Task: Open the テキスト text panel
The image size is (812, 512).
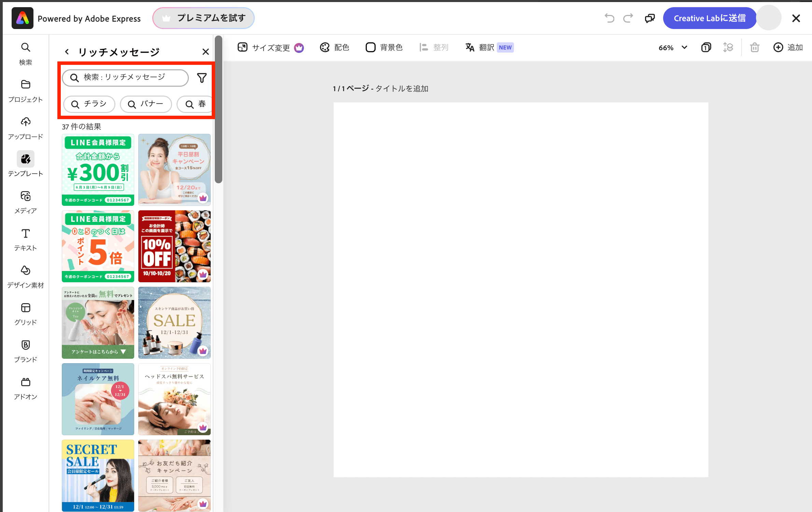Action: (x=26, y=239)
